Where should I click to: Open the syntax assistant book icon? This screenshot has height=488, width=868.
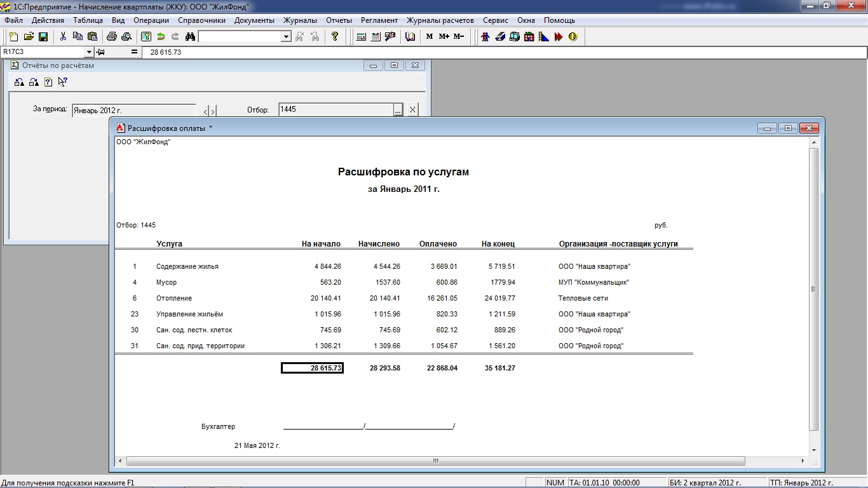(x=410, y=37)
